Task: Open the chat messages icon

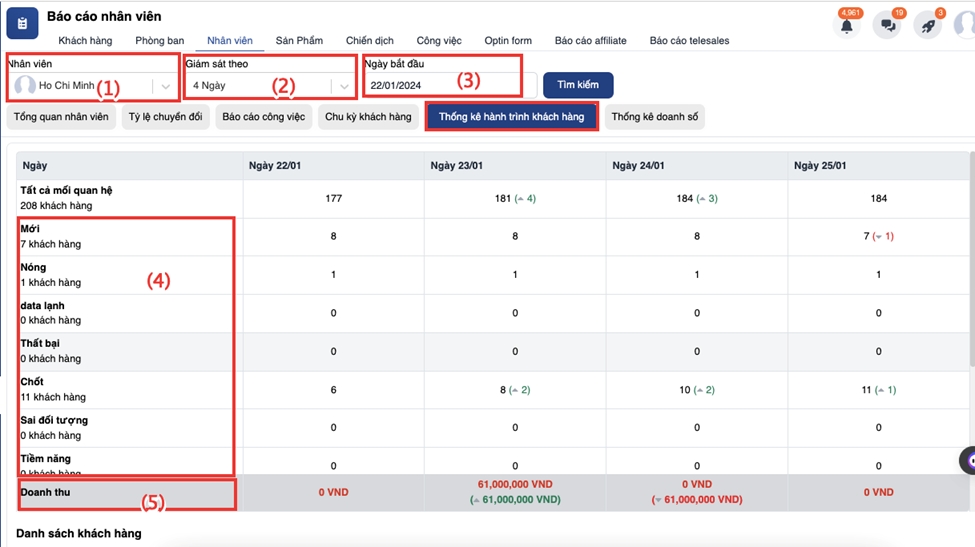Action: [886, 26]
